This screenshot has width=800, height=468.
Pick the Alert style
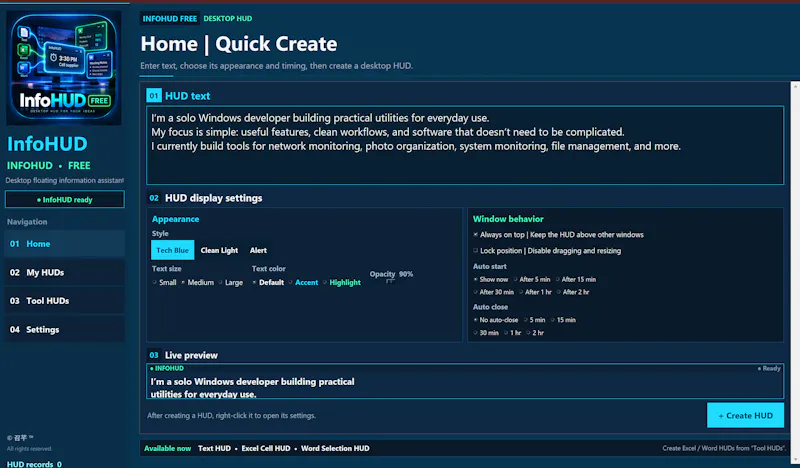(258, 250)
